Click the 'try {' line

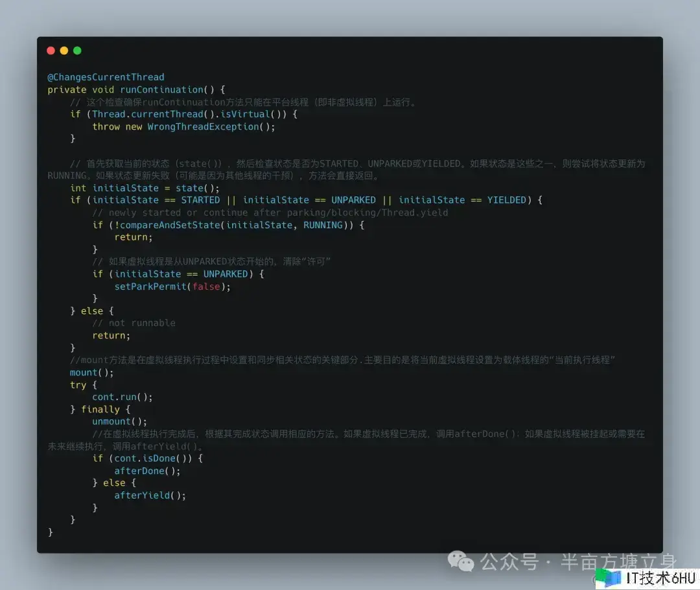tap(84, 385)
